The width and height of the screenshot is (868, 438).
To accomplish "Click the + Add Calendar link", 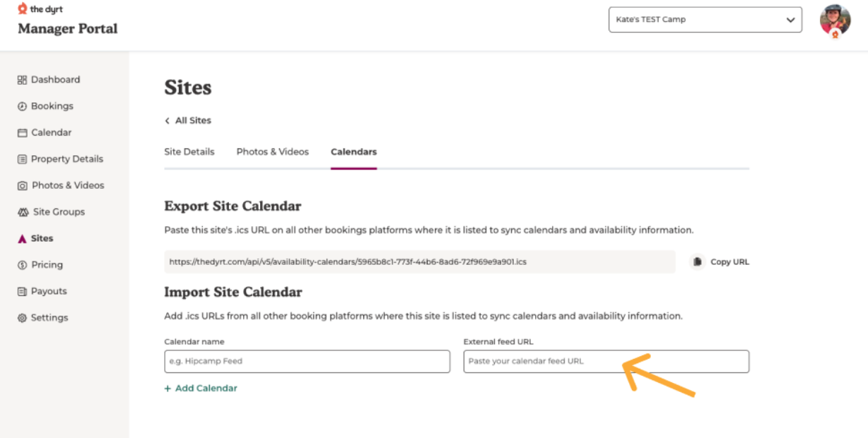I will [x=201, y=388].
